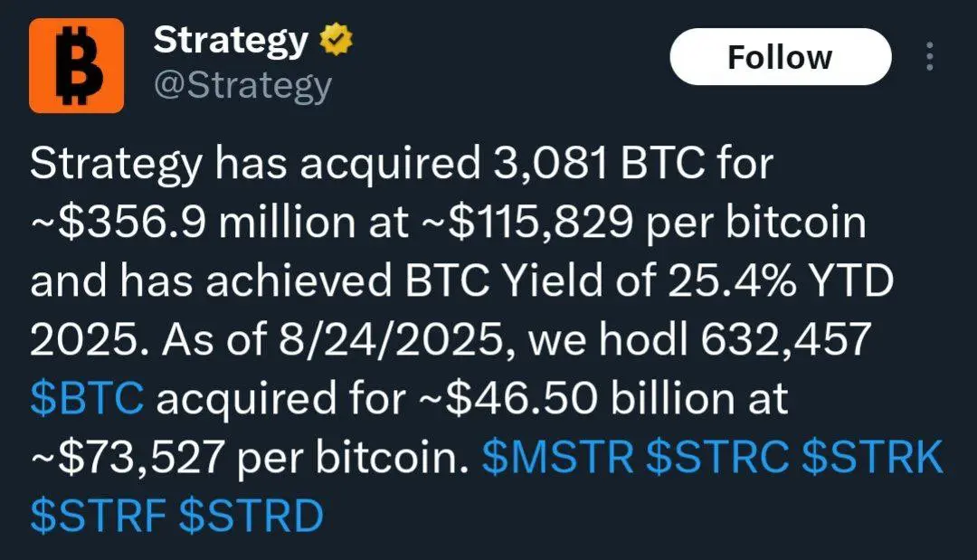Image resolution: width=977 pixels, height=560 pixels.
Task: Open the $STRD cashtag link
Action: (251, 516)
